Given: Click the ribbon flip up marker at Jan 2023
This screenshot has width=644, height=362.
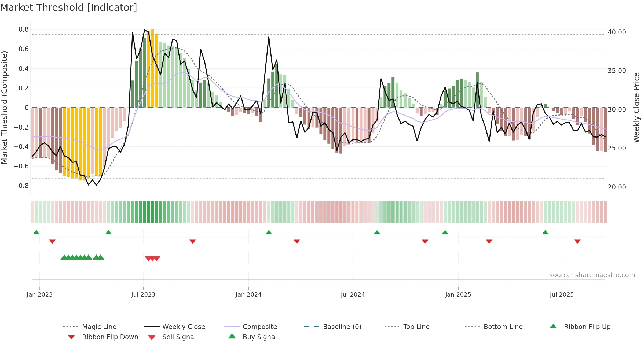Looking at the screenshot, I should (36, 232).
